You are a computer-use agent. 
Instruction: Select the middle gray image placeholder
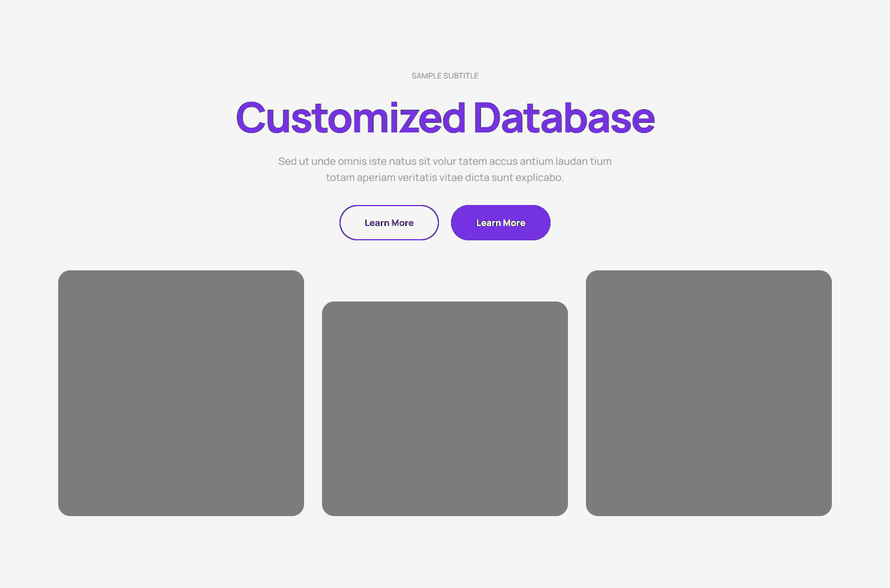[444, 408]
